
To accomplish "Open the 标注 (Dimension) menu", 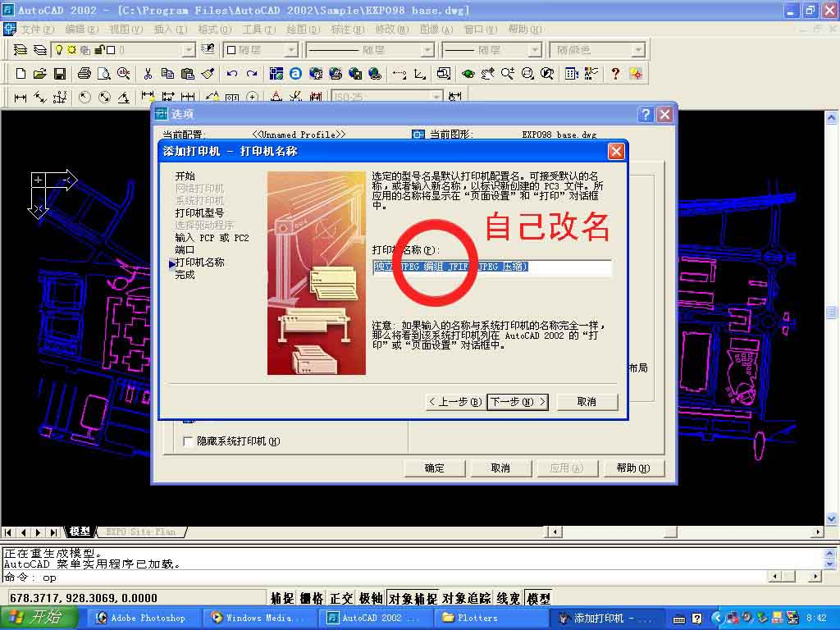I will point(348,29).
